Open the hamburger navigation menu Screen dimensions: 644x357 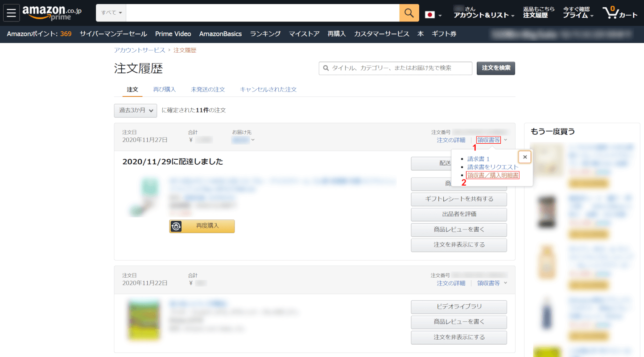pos(12,12)
